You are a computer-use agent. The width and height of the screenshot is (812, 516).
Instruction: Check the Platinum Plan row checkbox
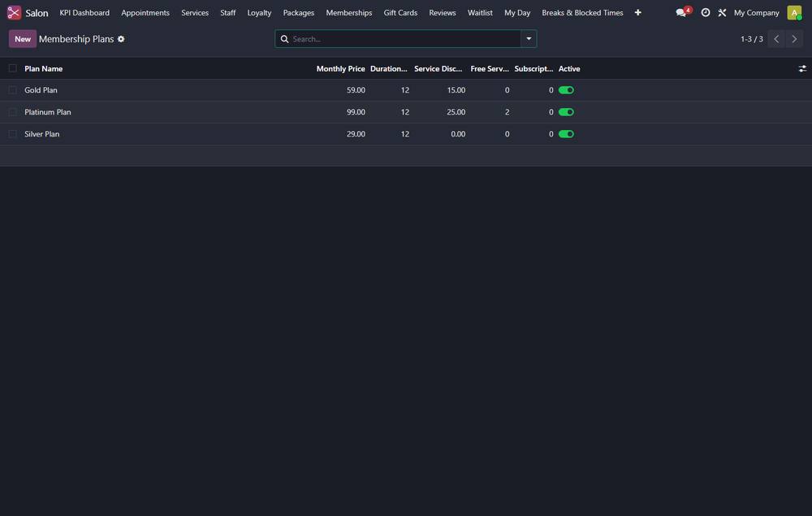(x=13, y=112)
